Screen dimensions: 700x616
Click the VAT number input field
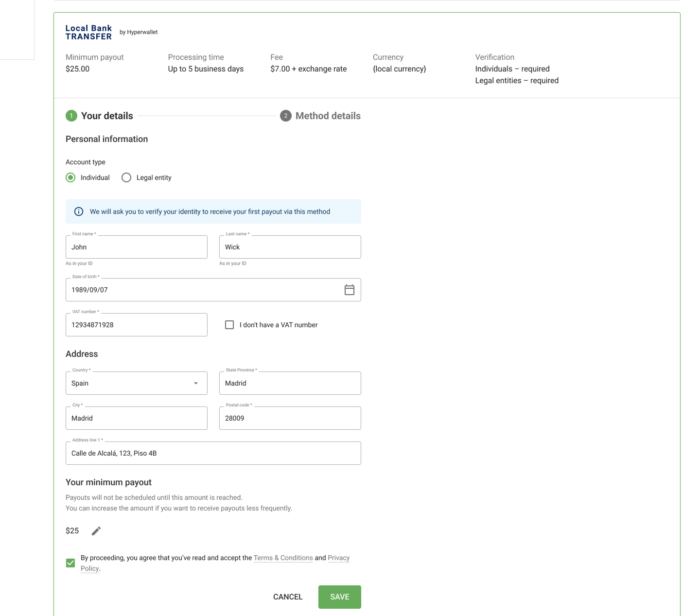point(136,324)
